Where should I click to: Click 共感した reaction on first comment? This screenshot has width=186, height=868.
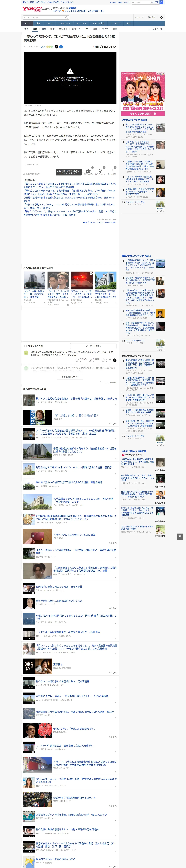[82, 360]
